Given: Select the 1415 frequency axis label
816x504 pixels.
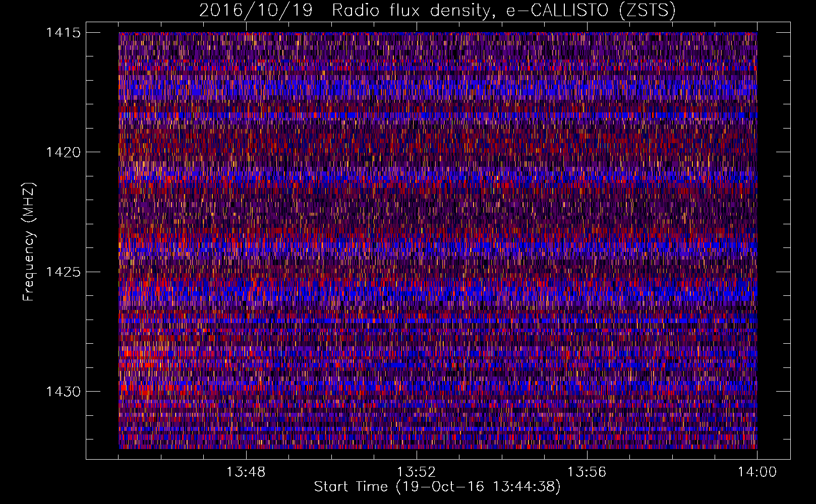Looking at the screenshot, I should pos(63,33).
